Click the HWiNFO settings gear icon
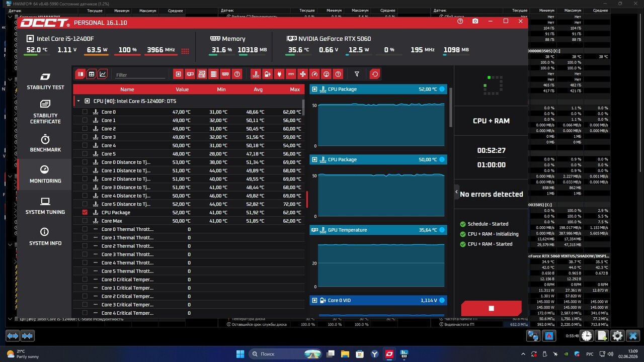644x362 pixels. point(617,335)
